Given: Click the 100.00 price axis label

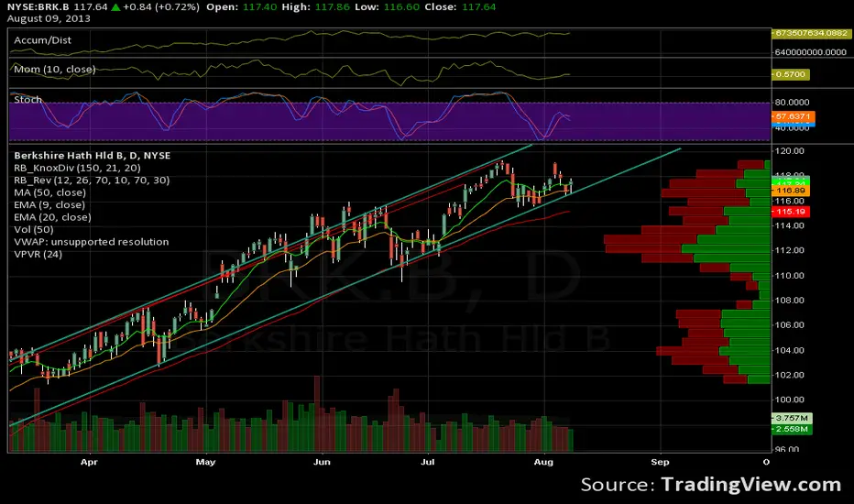Looking at the screenshot, I should coord(790,400).
